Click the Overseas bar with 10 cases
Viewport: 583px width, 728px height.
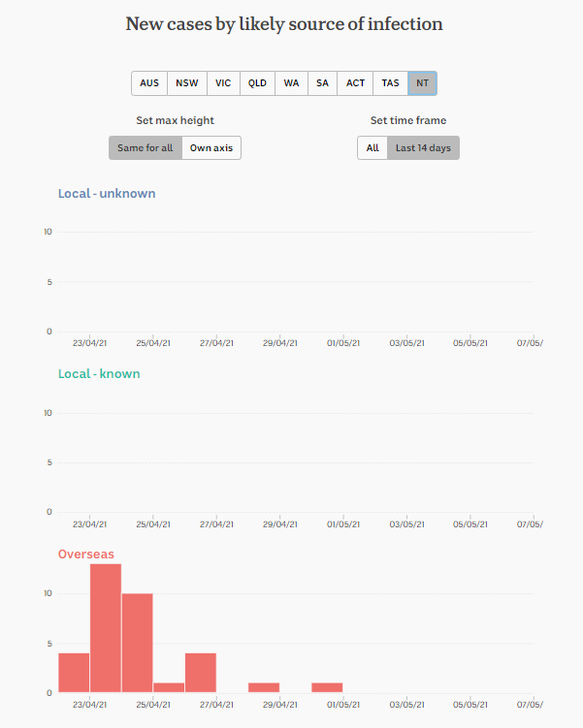[x=138, y=643]
